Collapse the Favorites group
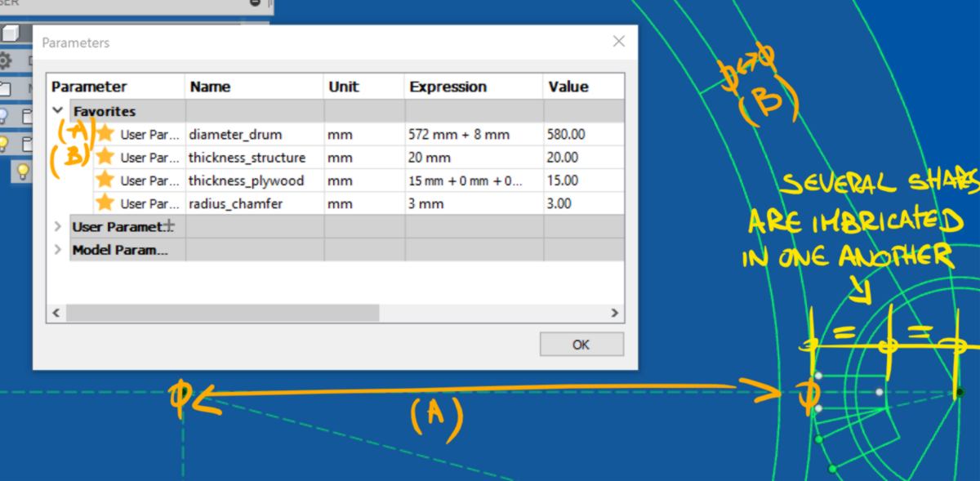Image resolution: width=980 pixels, height=481 pixels. pos(57,111)
